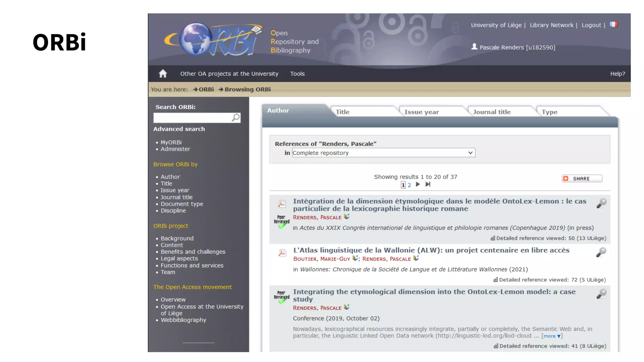Click the search magnifier icon in sidebar
This screenshot has width=644, height=362.
click(236, 118)
